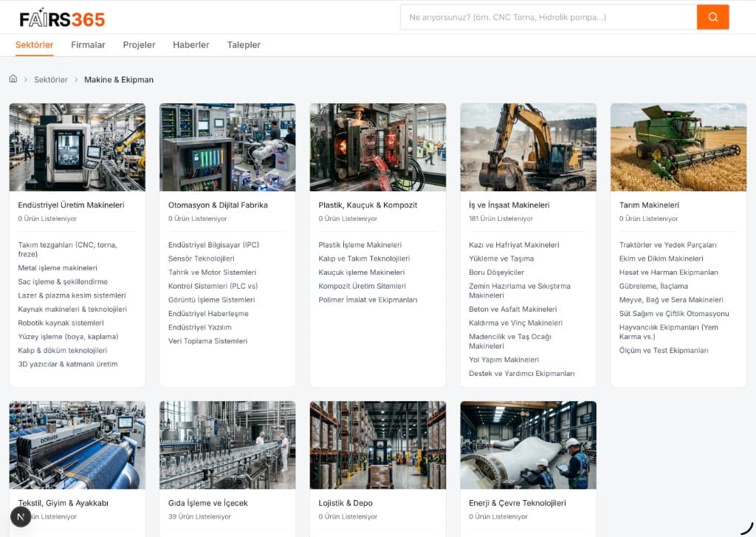
Task: Click the home icon in breadcrumb
Action: tap(13, 79)
